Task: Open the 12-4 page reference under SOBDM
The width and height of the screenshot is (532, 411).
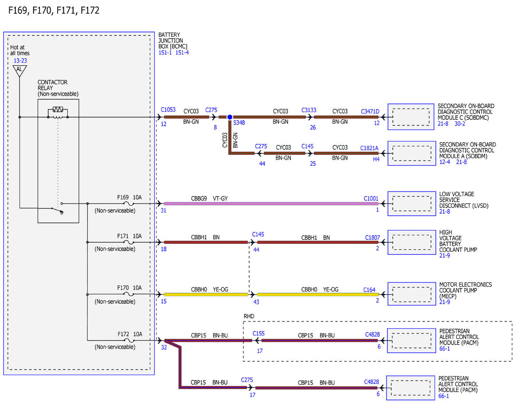Action: [445, 162]
